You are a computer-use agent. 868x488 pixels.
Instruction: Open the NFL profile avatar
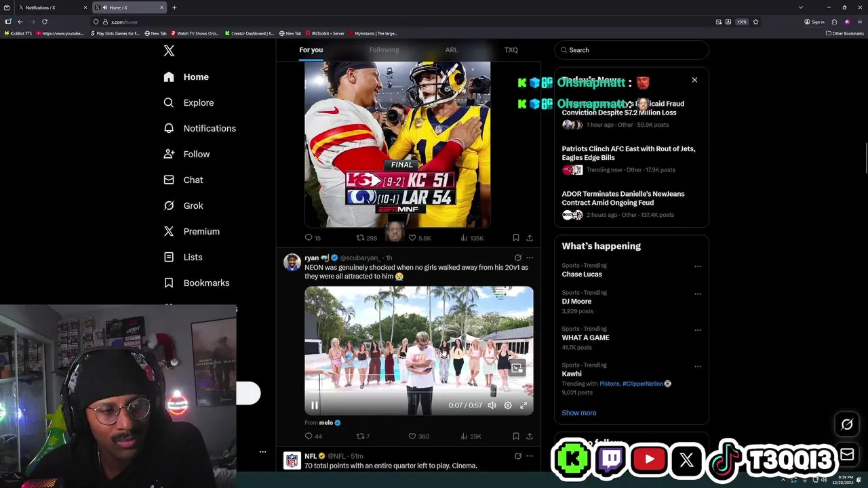(x=292, y=461)
